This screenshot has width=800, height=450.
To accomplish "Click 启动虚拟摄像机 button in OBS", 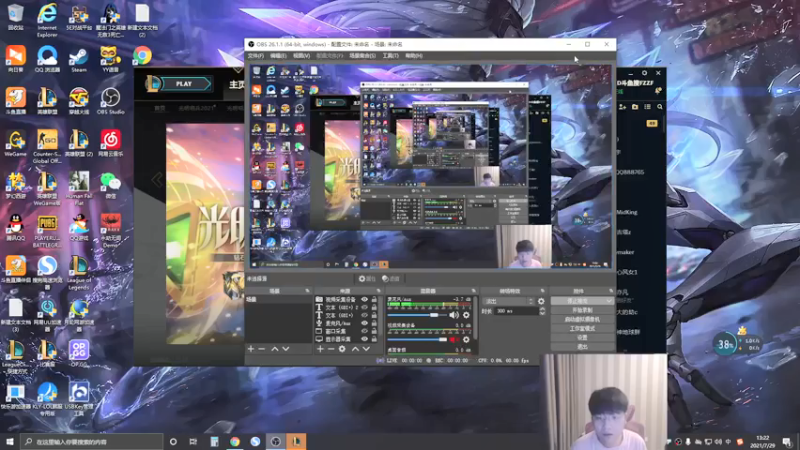I will pyautogui.click(x=582, y=319).
